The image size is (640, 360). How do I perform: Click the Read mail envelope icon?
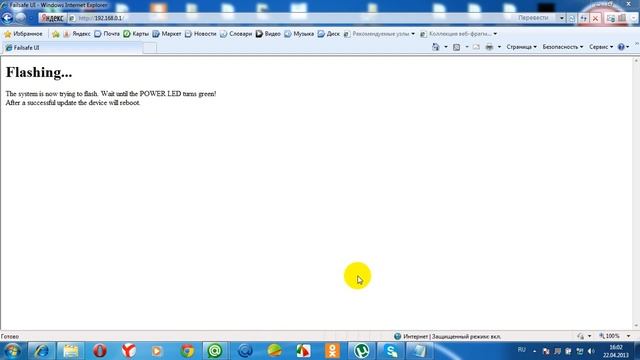[476, 47]
